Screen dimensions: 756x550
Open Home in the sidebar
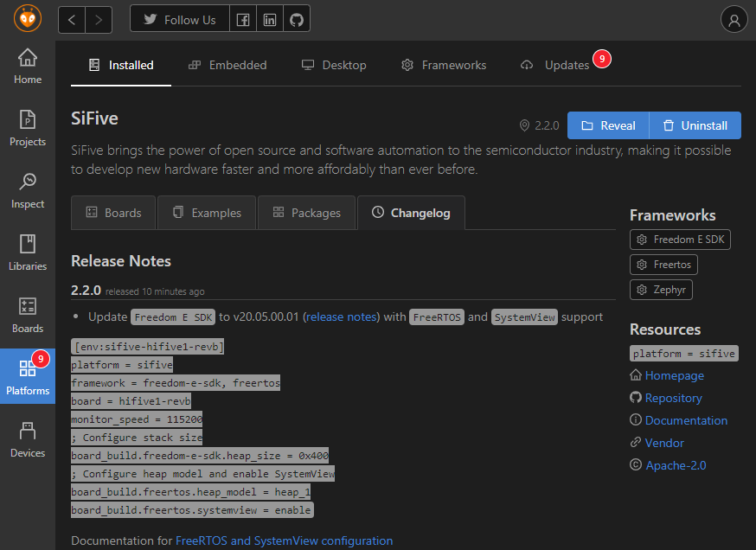pyautogui.click(x=28, y=67)
